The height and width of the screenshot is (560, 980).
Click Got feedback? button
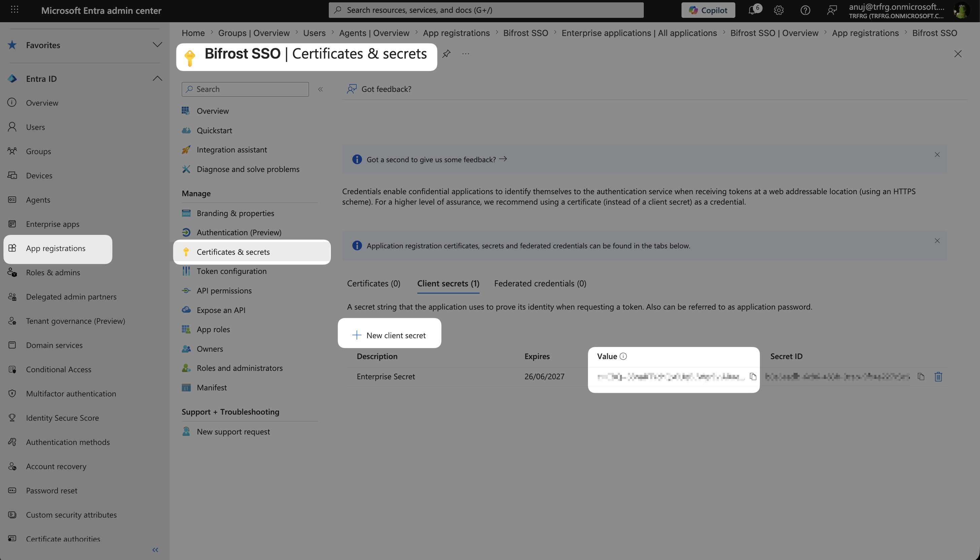pyautogui.click(x=379, y=89)
